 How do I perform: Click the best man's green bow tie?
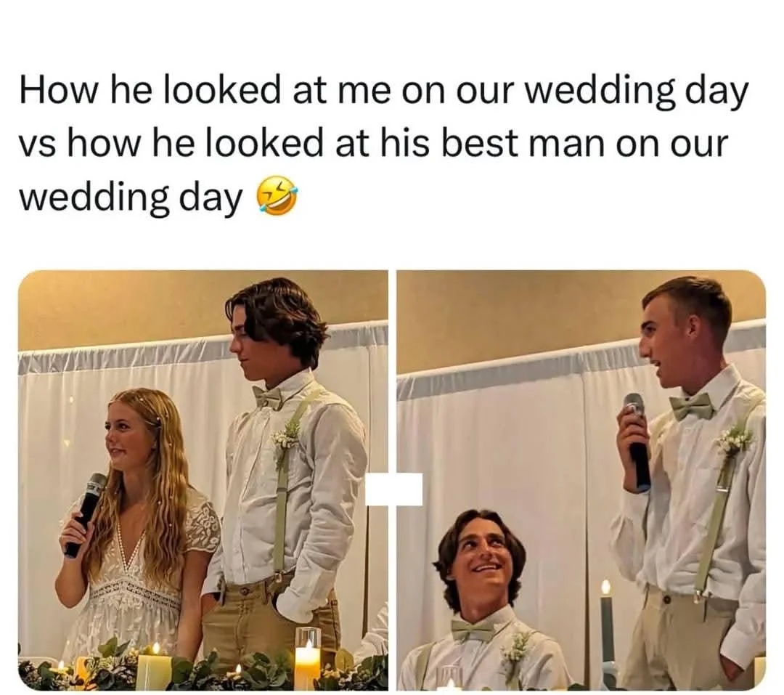(692, 406)
